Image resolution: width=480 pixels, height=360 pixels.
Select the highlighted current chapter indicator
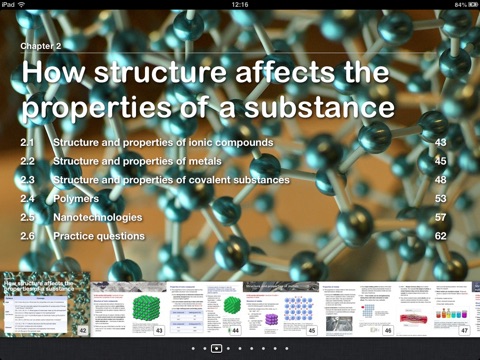pyautogui.click(x=216, y=349)
